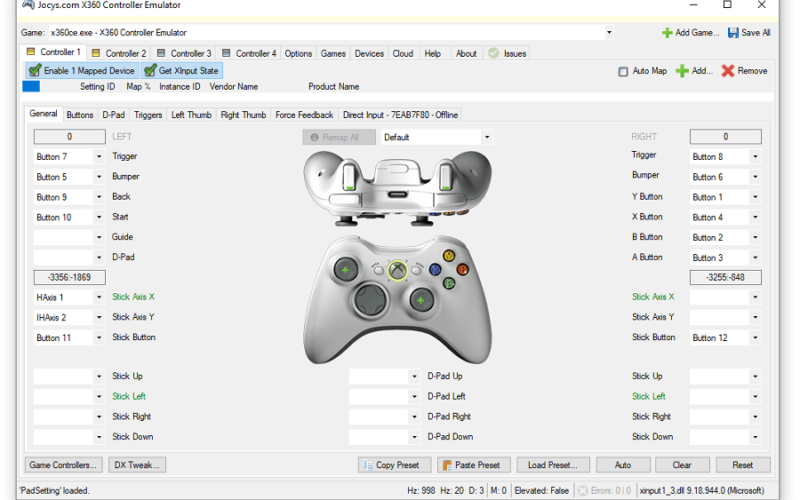Click the right thumbstick on controller image

pos(420,301)
